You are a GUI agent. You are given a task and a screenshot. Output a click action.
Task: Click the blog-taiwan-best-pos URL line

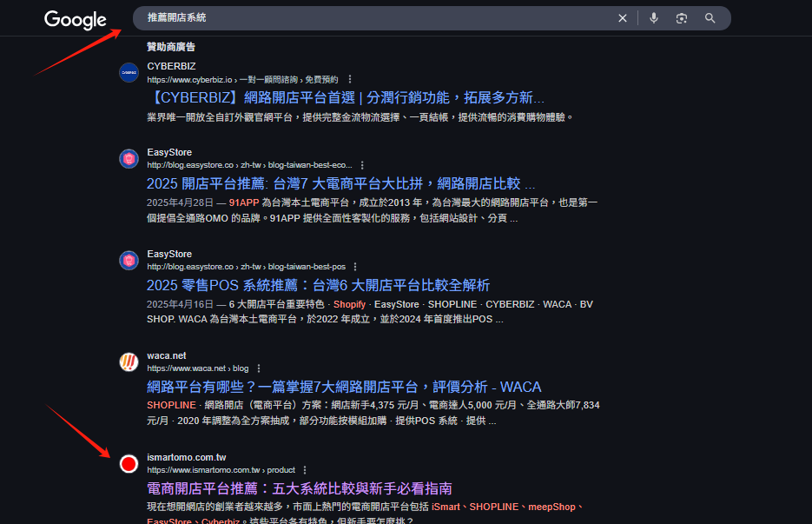(x=246, y=267)
